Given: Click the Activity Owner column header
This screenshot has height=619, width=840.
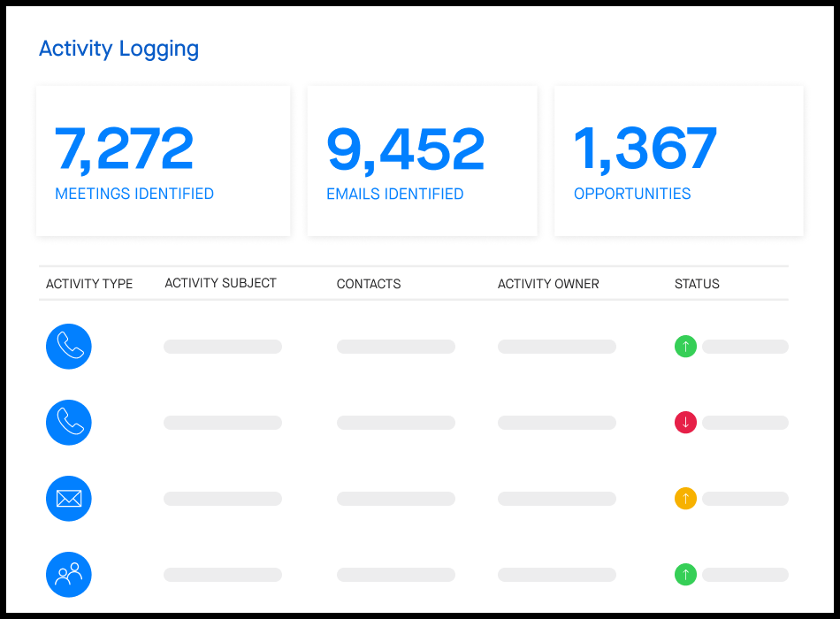Looking at the screenshot, I should [548, 284].
